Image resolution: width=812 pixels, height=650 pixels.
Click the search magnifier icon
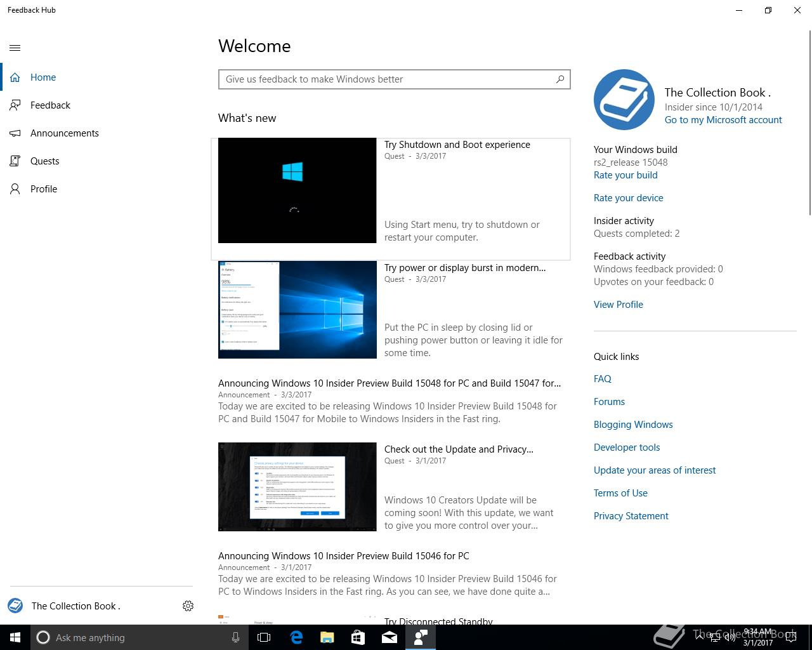point(560,79)
